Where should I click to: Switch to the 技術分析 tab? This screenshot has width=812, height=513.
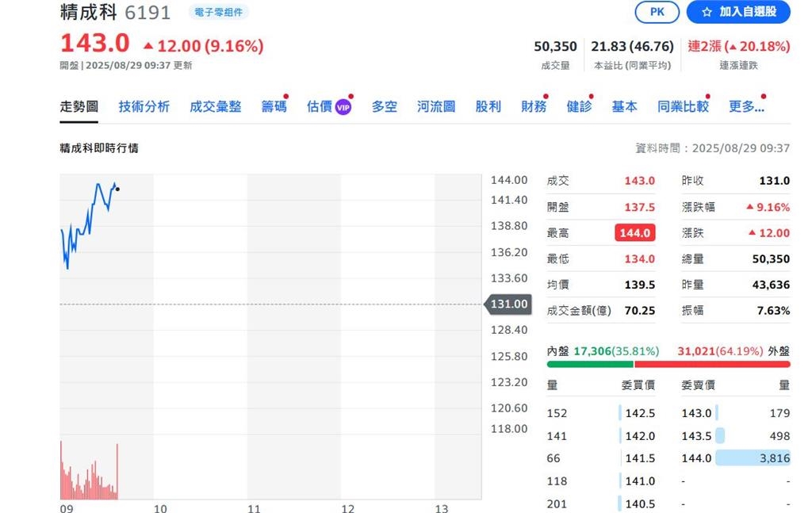tap(144, 105)
